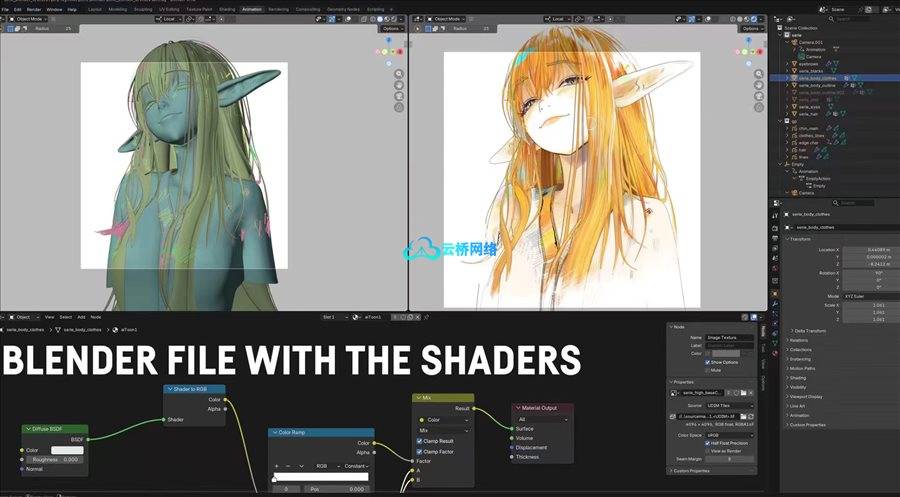The width and height of the screenshot is (900, 497).
Task: Select material preview shading in left viewport
Action: [386, 19]
